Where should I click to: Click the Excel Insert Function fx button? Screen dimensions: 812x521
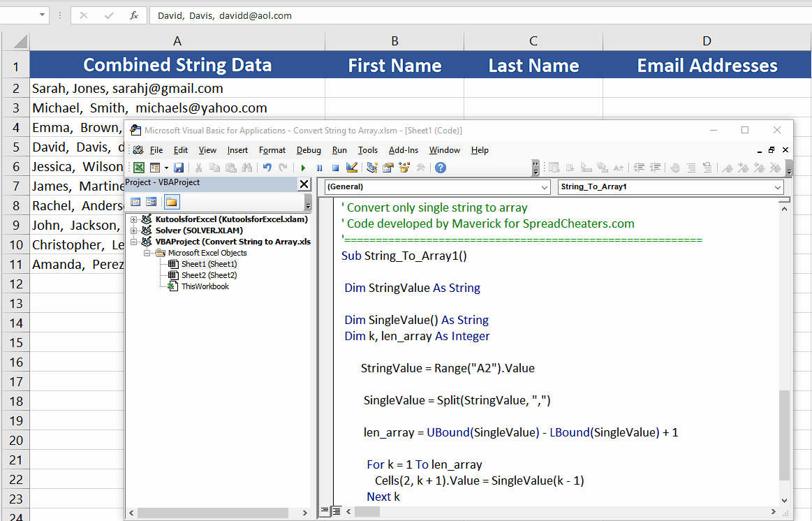133,15
